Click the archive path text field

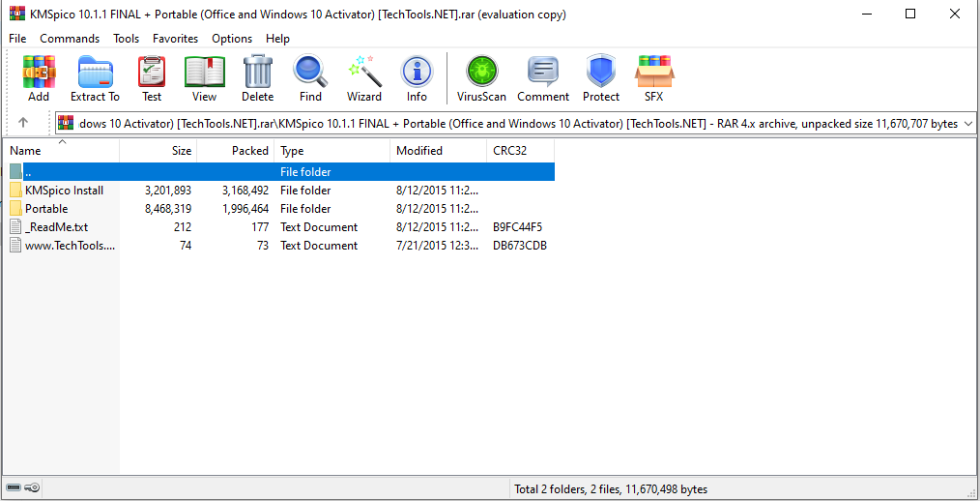pos(518,124)
